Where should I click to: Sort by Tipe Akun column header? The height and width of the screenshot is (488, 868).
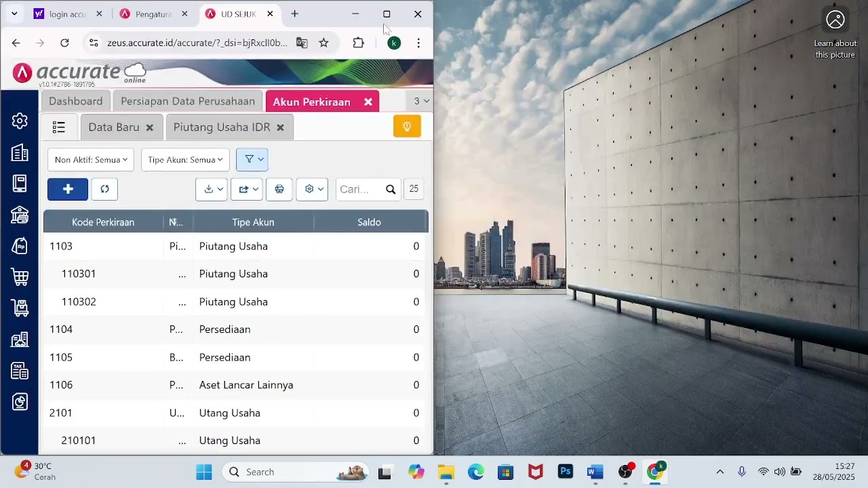point(253,222)
